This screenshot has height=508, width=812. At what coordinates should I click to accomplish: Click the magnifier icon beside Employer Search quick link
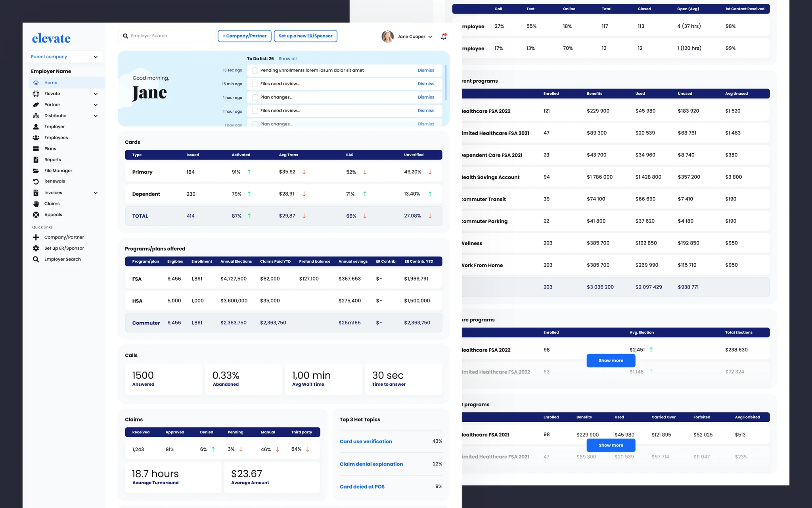point(36,259)
